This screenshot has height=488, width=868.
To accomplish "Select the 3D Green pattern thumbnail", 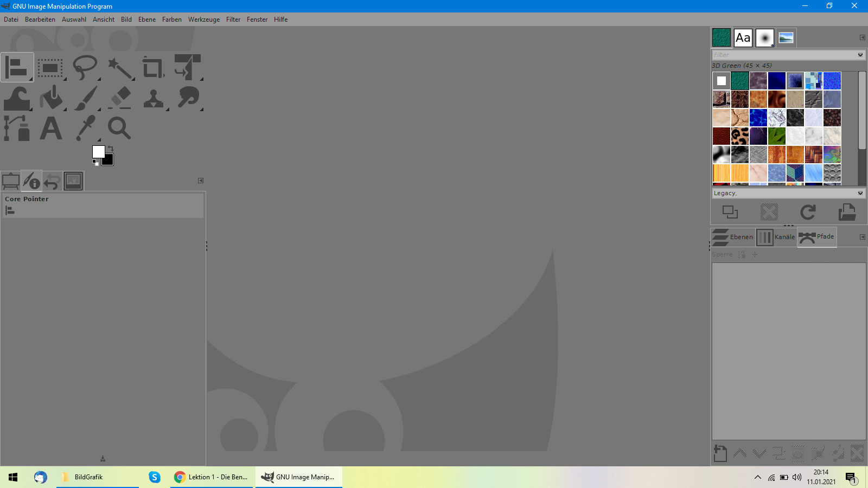I will pyautogui.click(x=740, y=81).
